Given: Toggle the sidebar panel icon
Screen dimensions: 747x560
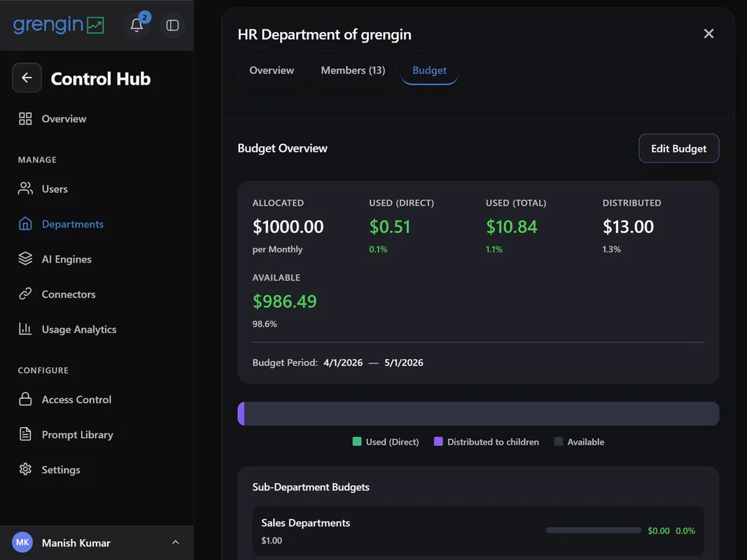Looking at the screenshot, I should coord(172,25).
